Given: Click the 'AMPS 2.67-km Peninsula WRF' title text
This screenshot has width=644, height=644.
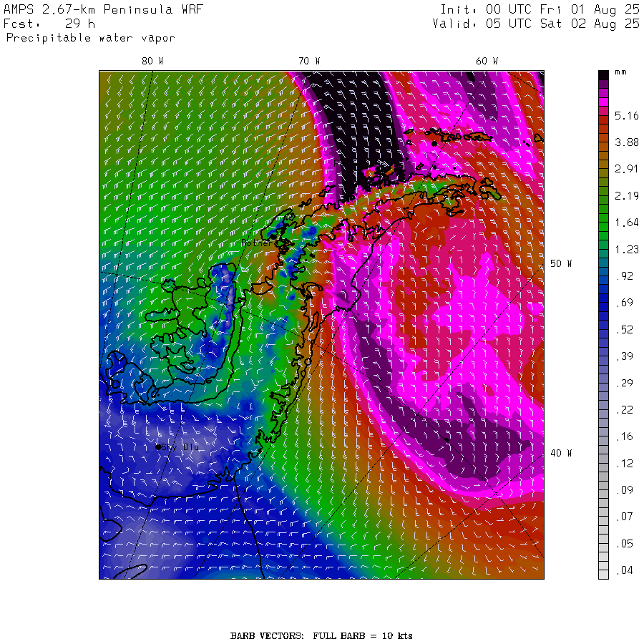Looking at the screenshot, I should pyautogui.click(x=104, y=9).
